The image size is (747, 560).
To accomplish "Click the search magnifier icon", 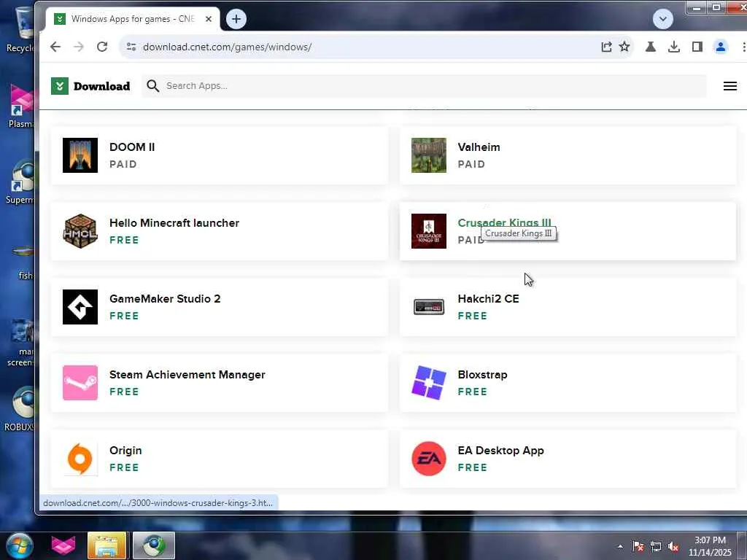I will 152,86.
